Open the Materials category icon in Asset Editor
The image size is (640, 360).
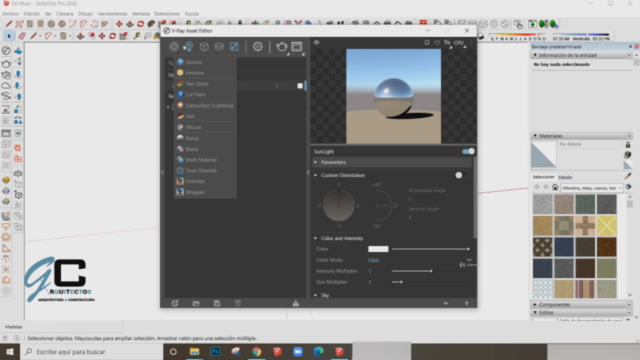point(174,47)
